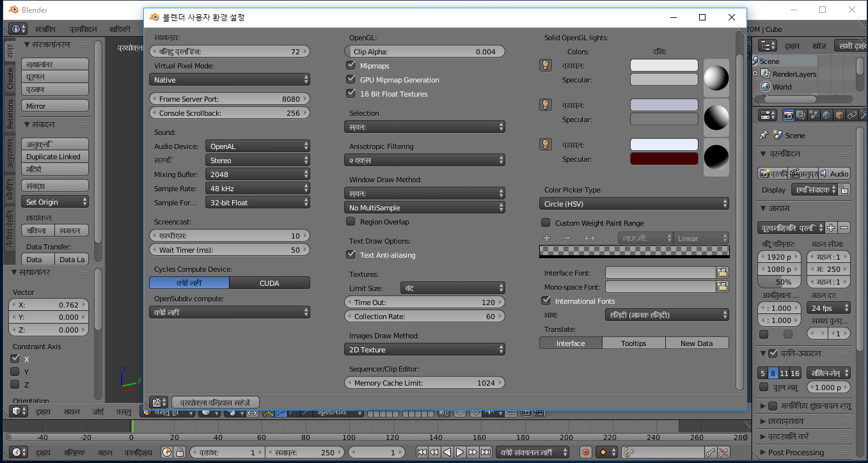
Task: Toggle 16 Bit Float Textures checkbox
Action: (x=351, y=93)
